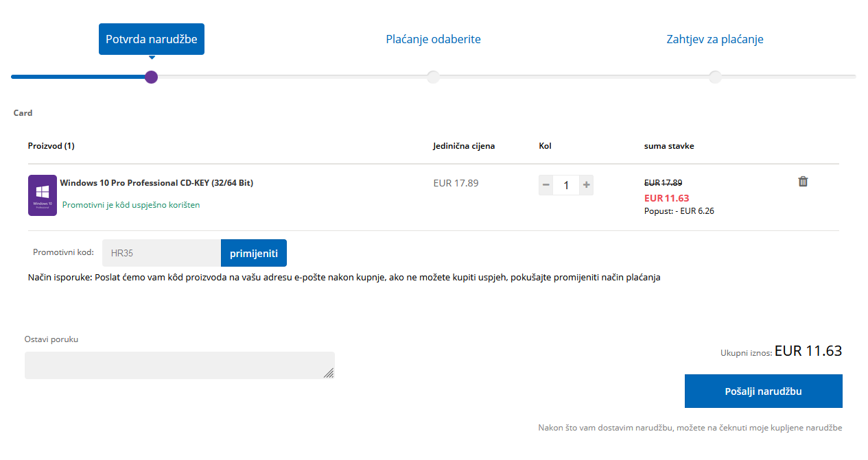Click the 'Jedinična cijena' column header

(x=464, y=146)
